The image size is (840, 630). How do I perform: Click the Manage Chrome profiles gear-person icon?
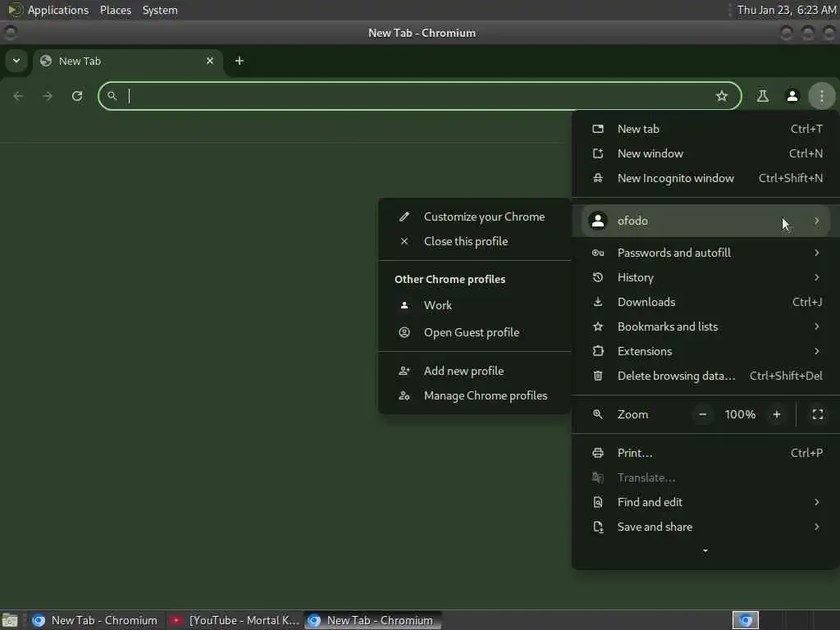(x=404, y=395)
